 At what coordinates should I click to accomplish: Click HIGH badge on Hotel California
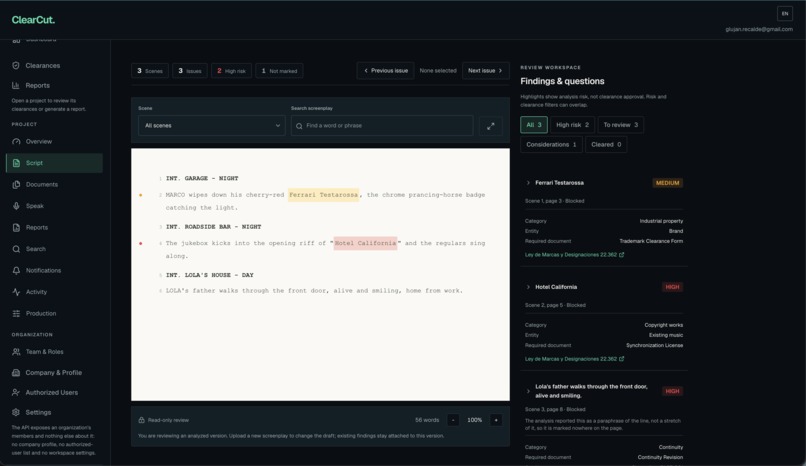click(x=672, y=287)
